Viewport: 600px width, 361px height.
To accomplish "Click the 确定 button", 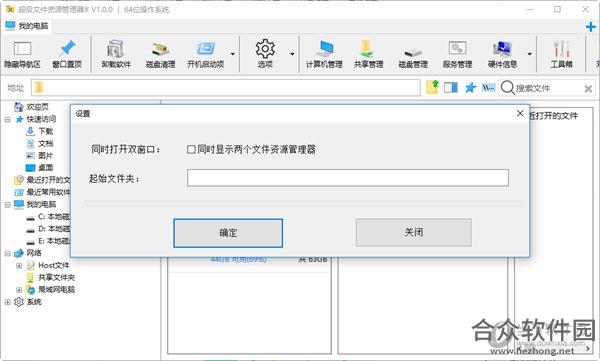I will [228, 233].
